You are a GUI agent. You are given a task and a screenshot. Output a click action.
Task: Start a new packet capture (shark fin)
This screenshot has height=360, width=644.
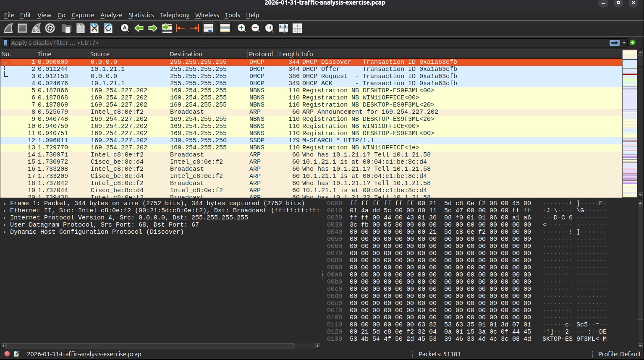[8, 28]
